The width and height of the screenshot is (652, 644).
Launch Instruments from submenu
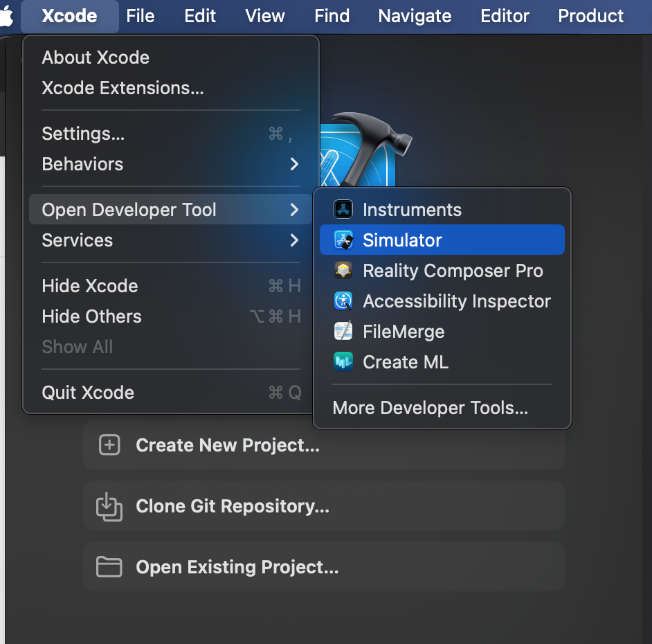point(442,209)
